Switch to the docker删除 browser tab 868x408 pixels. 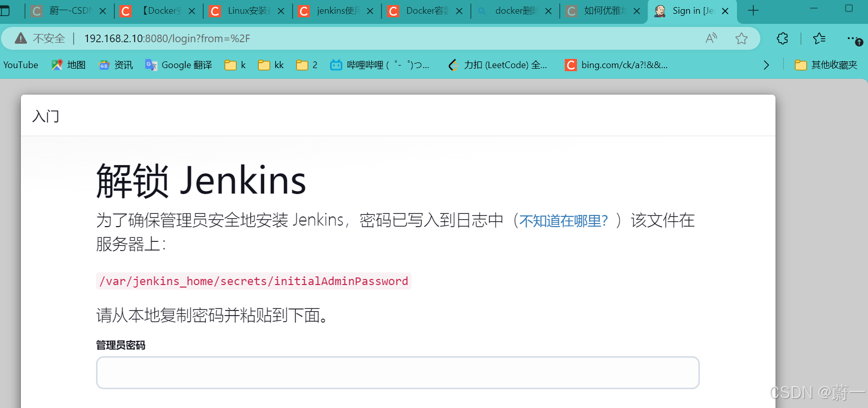(515, 11)
